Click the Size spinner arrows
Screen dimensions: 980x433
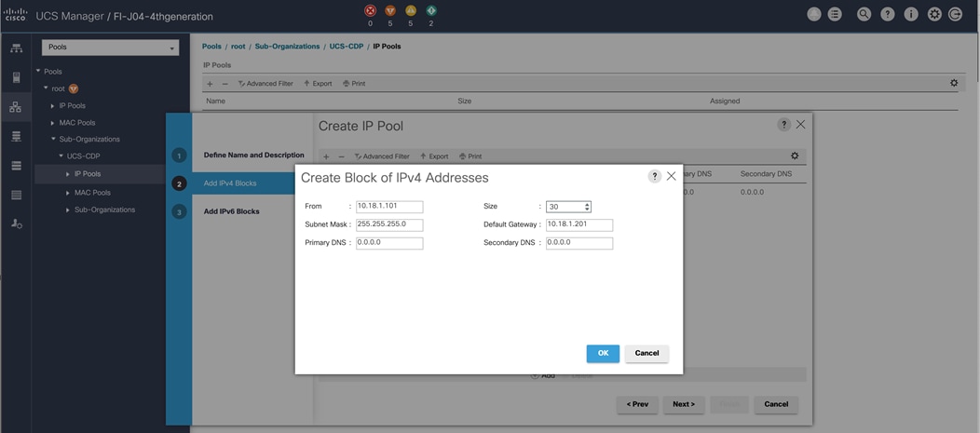tap(587, 207)
